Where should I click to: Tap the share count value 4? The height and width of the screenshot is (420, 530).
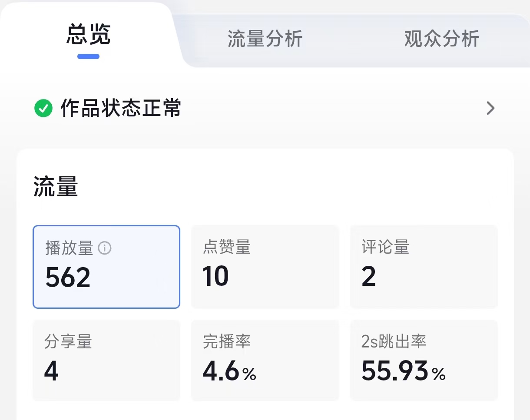tap(51, 371)
